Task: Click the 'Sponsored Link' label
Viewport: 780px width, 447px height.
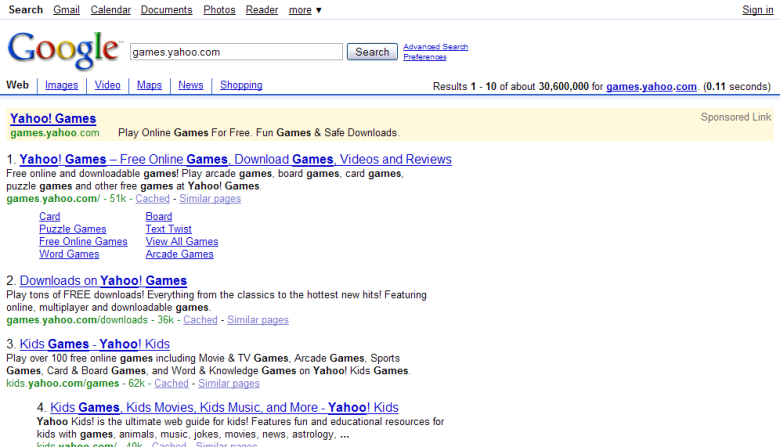Action: (736, 117)
